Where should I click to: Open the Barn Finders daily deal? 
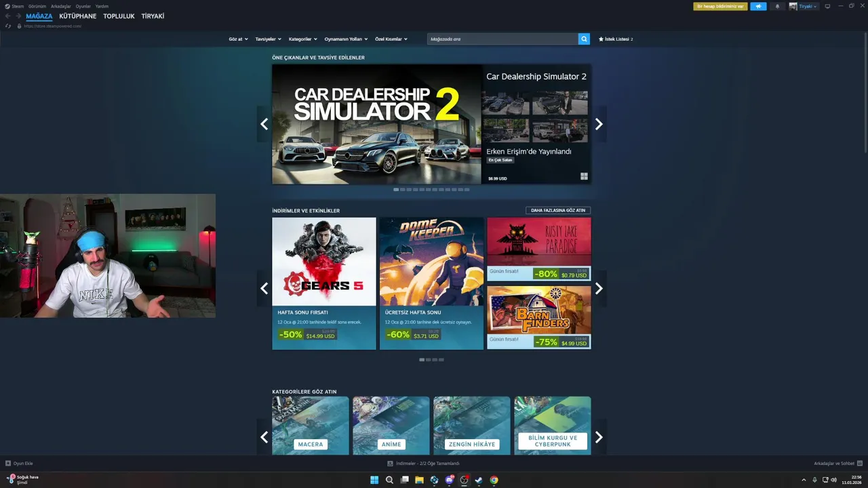(x=538, y=317)
